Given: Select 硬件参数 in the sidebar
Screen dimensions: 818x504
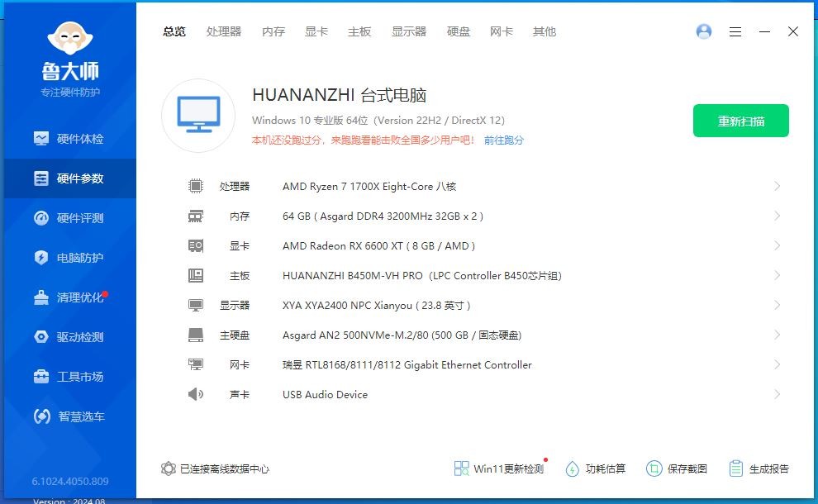Looking at the screenshot, I should tap(69, 178).
